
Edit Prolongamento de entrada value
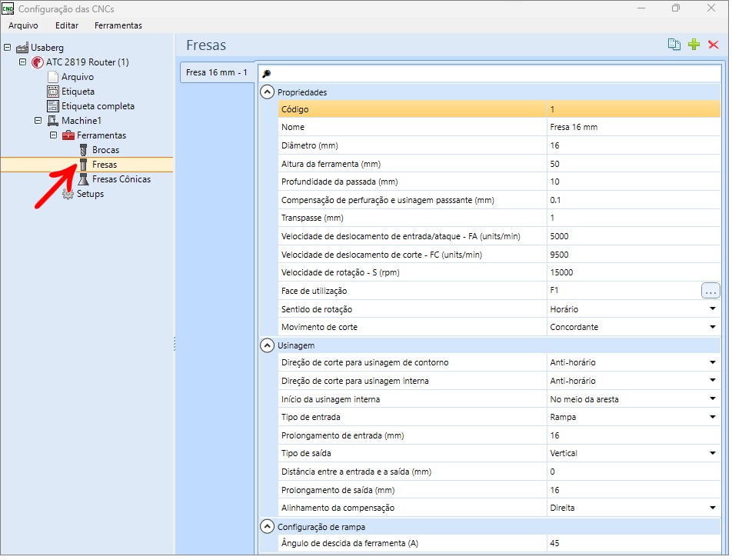tap(633, 435)
